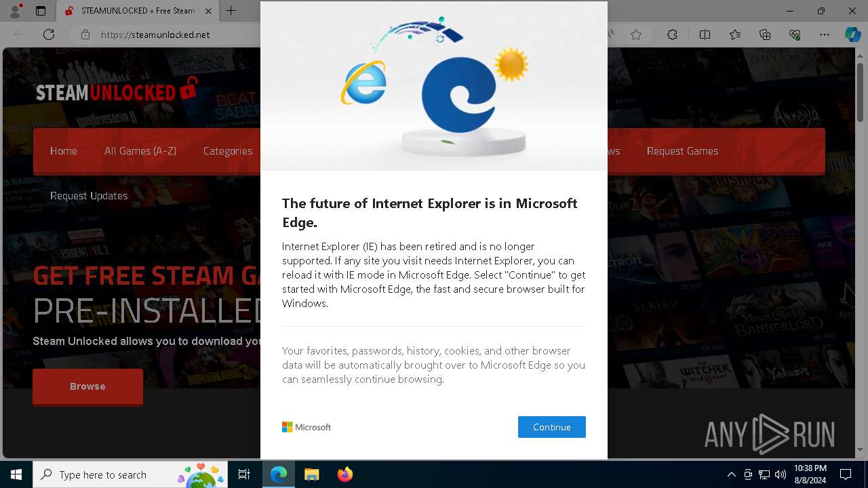868x488 pixels.
Task: Open the Favorites list icon
Action: coord(735,35)
